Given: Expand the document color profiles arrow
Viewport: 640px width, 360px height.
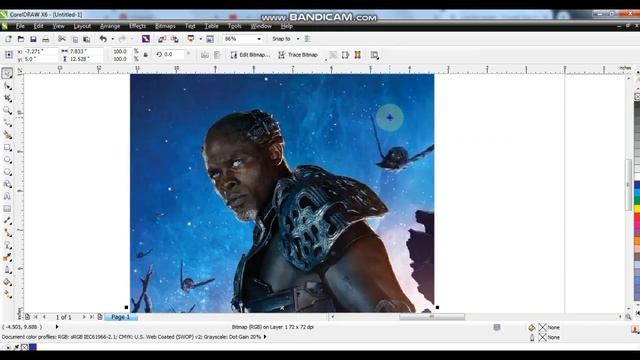Looking at the screenshot, I should (265, 337).
